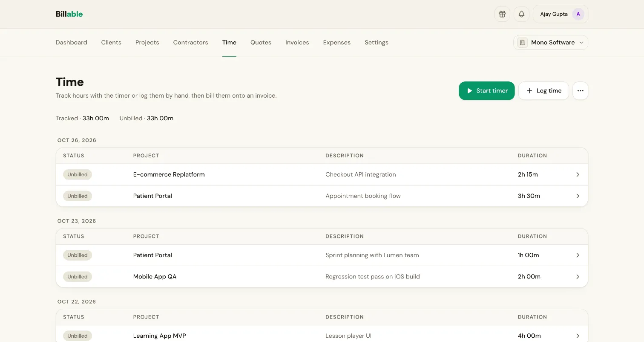This screenshot has width=644, height=342.
Task: Switch to the Expenses tab
Action: (x=337, y=43)
